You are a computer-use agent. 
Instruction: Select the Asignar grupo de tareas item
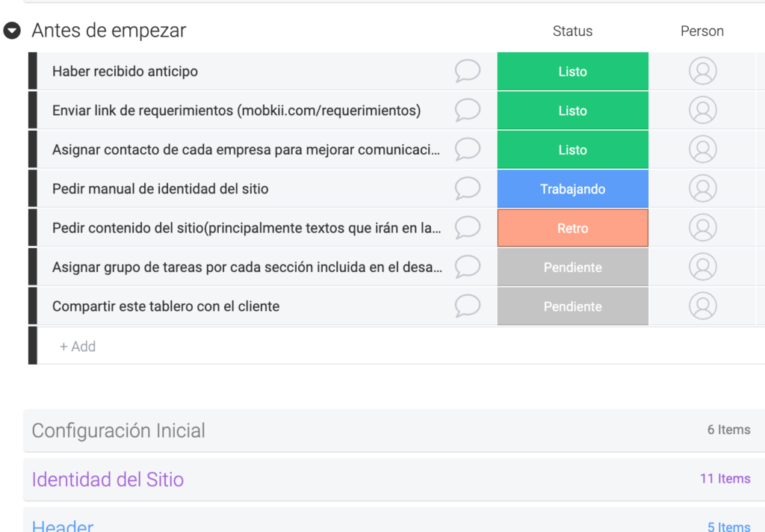[x=247, y=267]
